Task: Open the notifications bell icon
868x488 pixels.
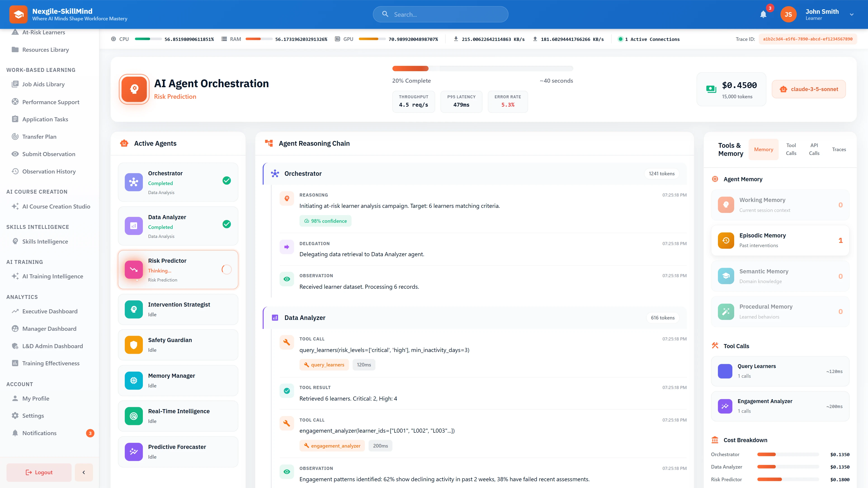Action: coord(763,14)
